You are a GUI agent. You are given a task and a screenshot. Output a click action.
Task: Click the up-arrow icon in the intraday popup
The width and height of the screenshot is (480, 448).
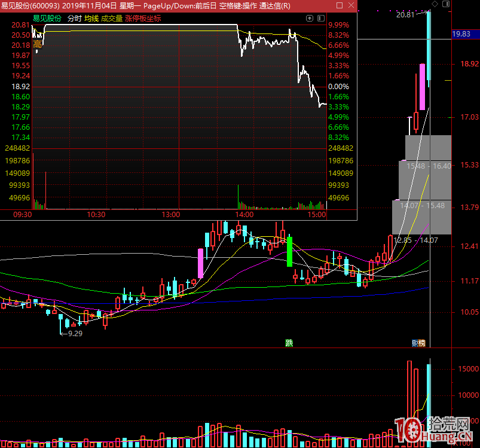(310, 19)
